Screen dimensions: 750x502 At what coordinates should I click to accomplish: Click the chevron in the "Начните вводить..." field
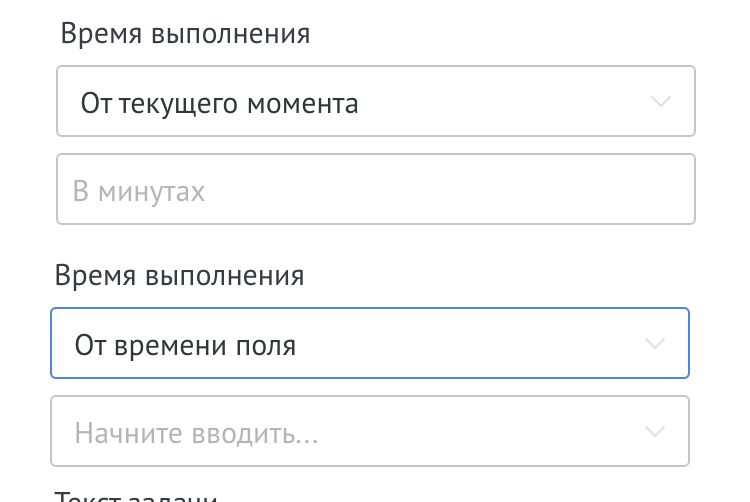(x=654, y=432)
